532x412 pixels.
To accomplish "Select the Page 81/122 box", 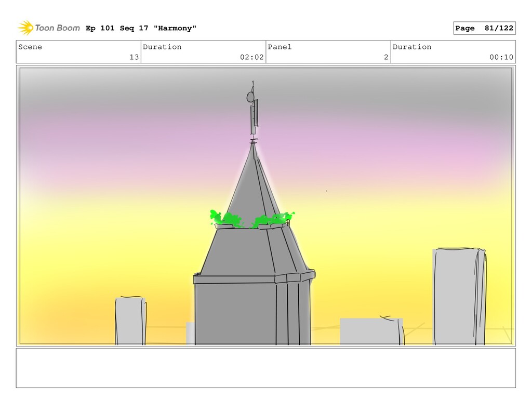I will click(484, 28).
